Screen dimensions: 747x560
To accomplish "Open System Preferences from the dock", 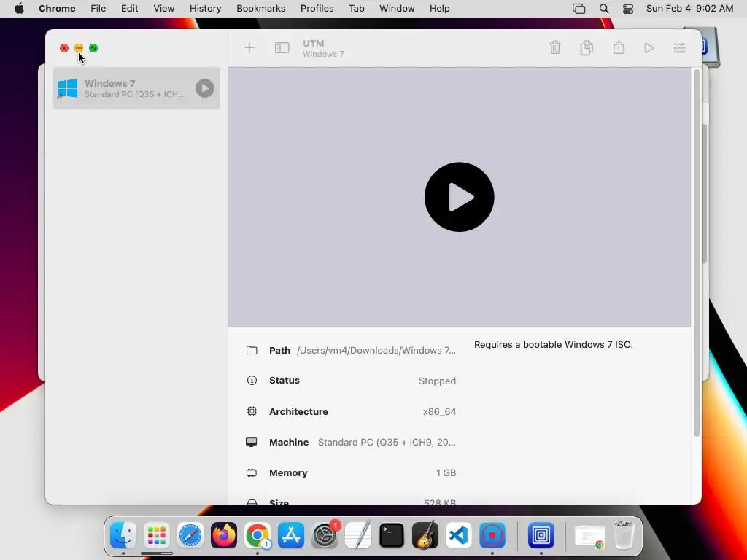I will tap(325, 535).
